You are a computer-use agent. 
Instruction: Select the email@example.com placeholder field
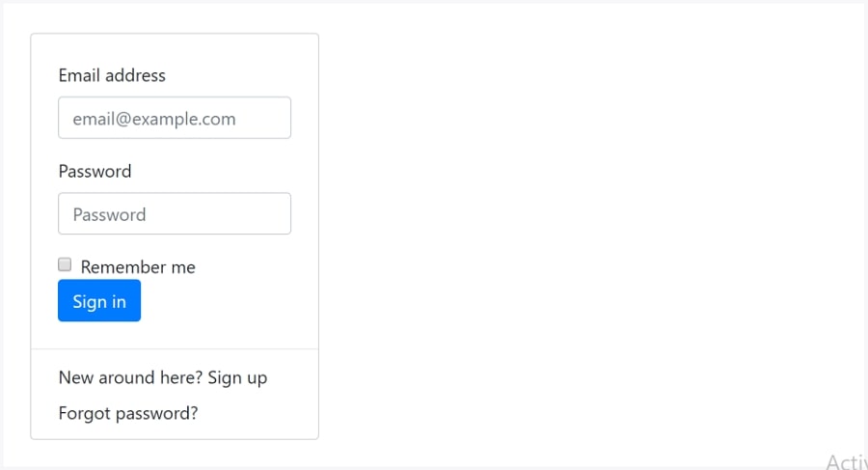click(175, 118)
